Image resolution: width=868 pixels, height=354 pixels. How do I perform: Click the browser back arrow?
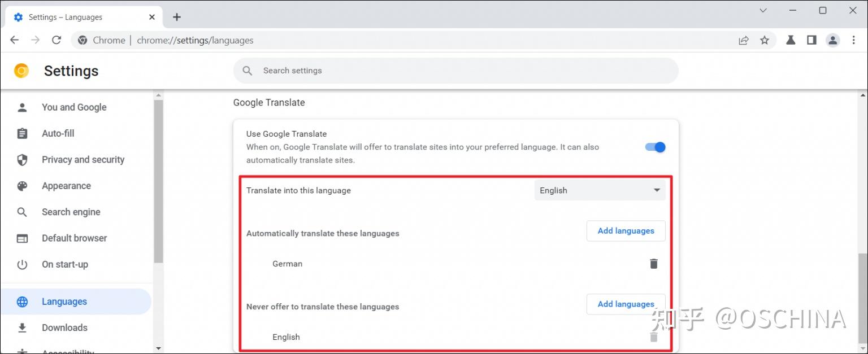coord(15,40)
